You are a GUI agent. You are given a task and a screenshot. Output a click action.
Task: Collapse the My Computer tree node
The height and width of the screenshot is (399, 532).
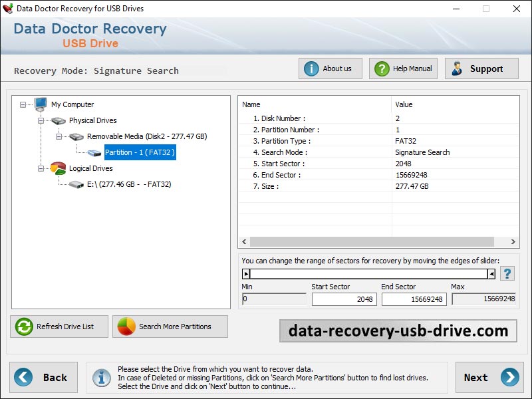23,104
